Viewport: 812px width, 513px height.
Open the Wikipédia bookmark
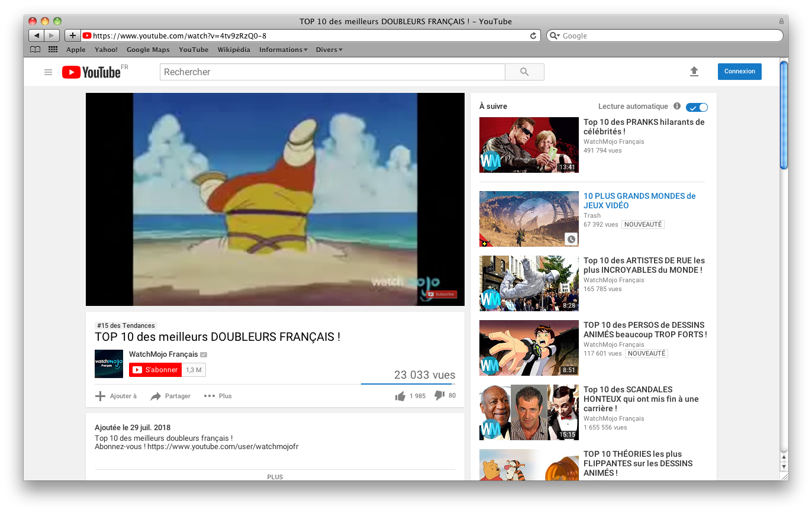pos(234,50)
